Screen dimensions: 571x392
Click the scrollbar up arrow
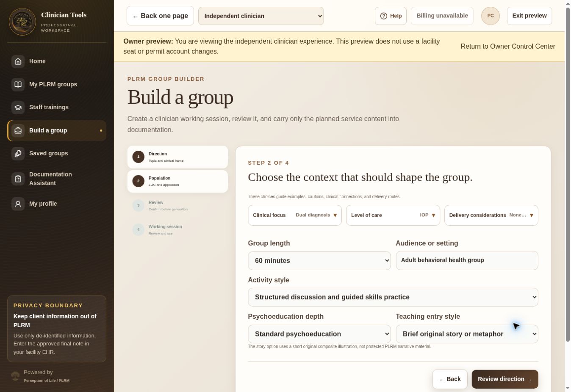(x=568, y=3)
